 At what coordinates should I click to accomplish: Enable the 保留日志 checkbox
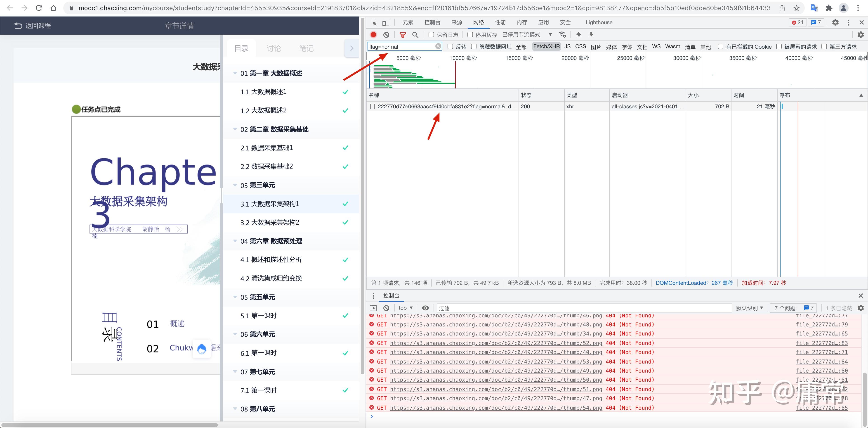[x=431, y=35]
